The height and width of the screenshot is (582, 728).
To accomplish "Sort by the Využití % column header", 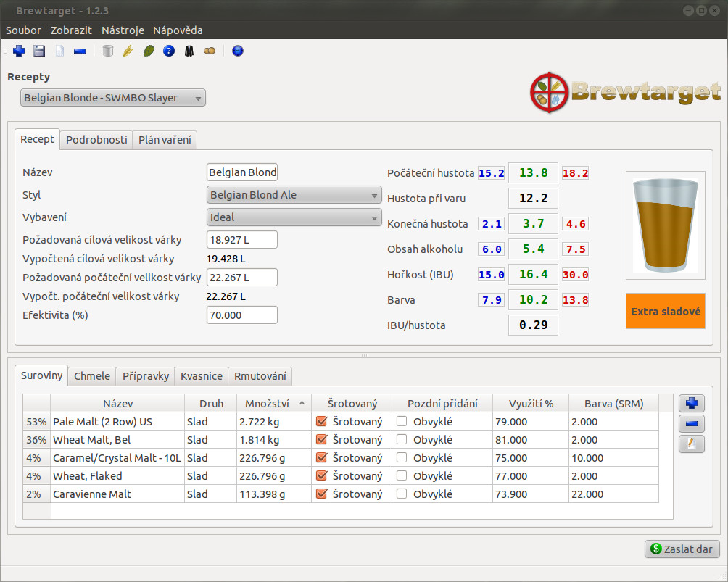I will (531, 403).
